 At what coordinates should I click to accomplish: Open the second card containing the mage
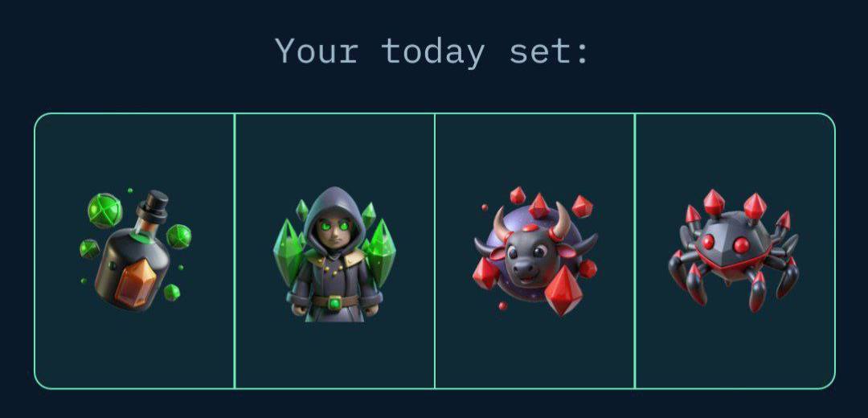(334, 251)
